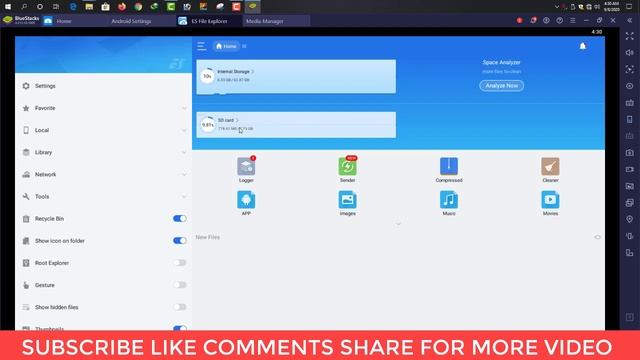Click the Windows taskbar clock

tap(611, 7)
